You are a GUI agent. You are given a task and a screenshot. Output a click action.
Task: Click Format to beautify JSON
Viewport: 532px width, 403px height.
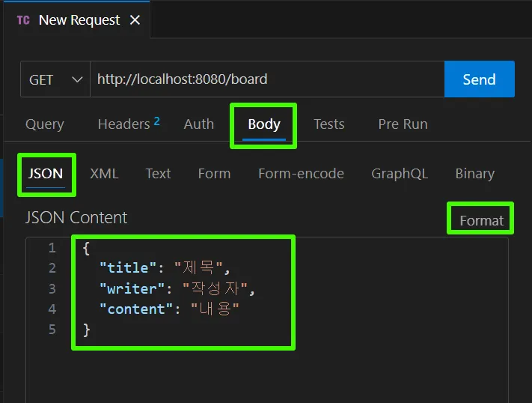[x=481, y=221]
